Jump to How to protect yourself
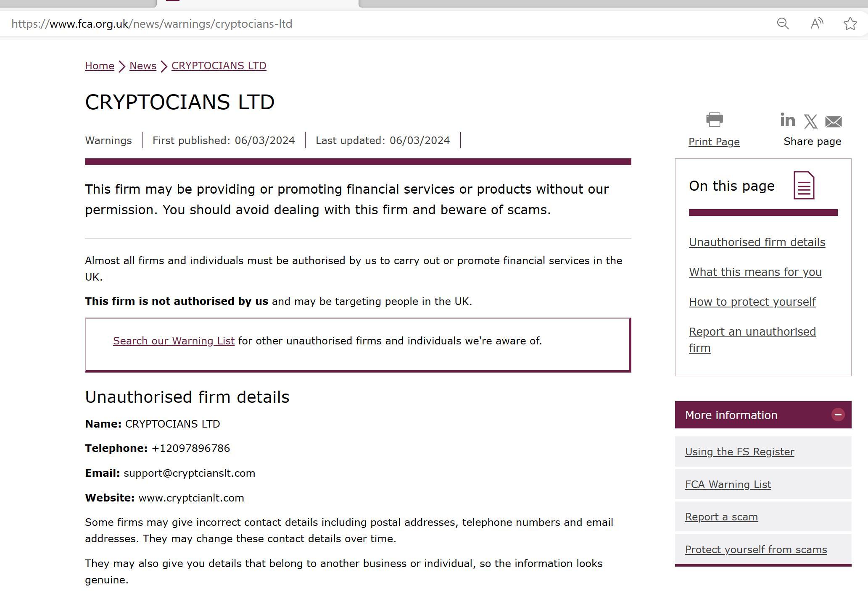Image resolution: width=868 pixels, height=596 pixels. click(x=752, y=302)
